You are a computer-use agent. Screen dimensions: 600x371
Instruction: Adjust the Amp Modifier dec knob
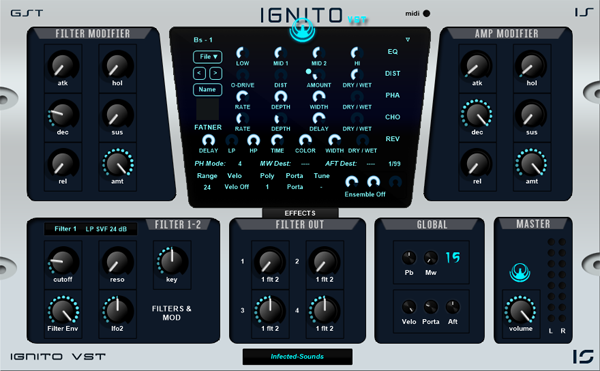click(x=477, y=115)
